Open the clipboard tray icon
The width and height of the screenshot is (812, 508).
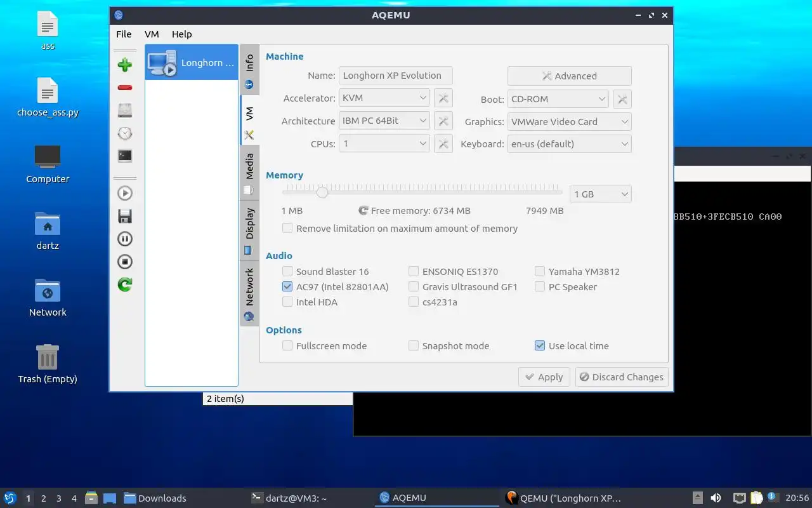pos(756,498)
